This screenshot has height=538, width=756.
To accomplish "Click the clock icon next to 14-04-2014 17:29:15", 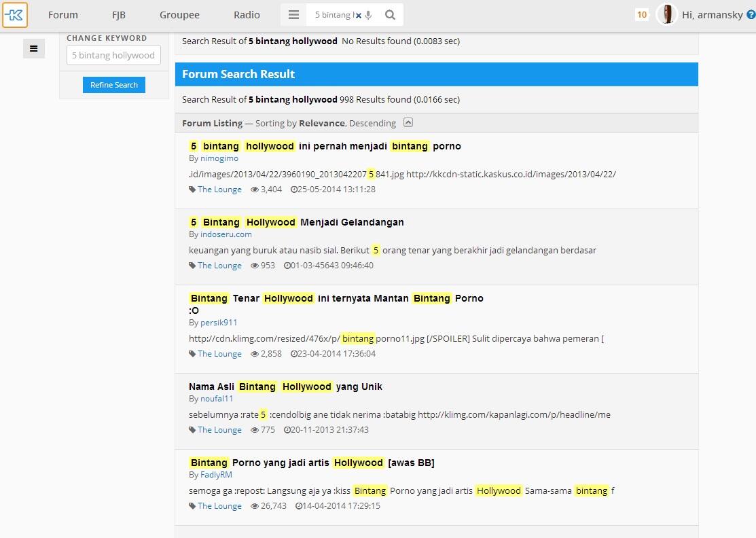I will pyautogui.click(x=298, y=506).
